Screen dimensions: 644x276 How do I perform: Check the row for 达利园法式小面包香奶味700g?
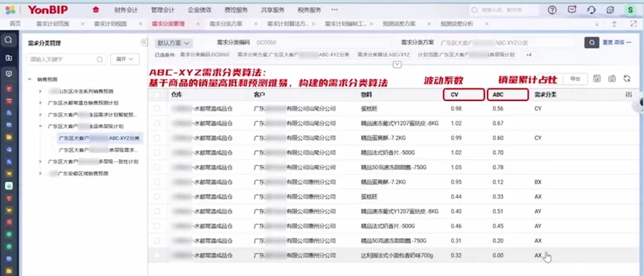click(157, 255)
